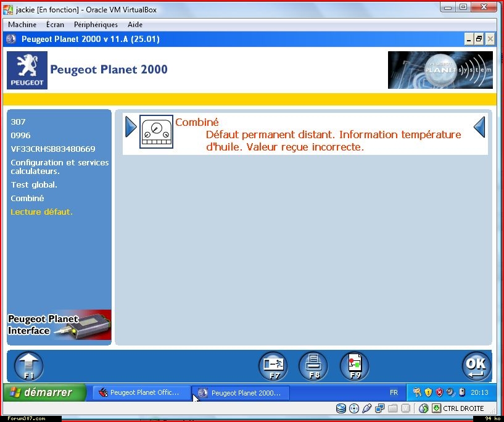
Task: Click Lecture défaut in the sidebar
Action: 41,212
